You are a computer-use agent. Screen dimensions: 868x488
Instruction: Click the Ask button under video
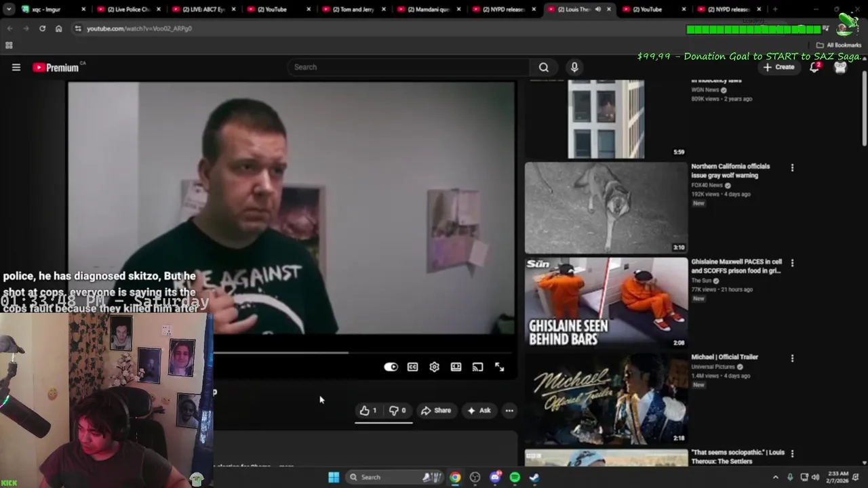(x=479, y=410)
